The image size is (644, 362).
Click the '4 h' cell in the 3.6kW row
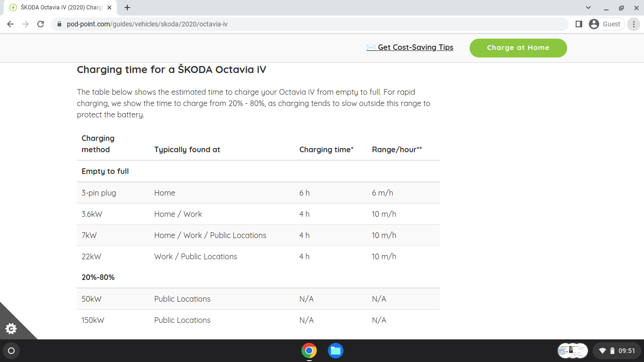(x=305, y=214)
